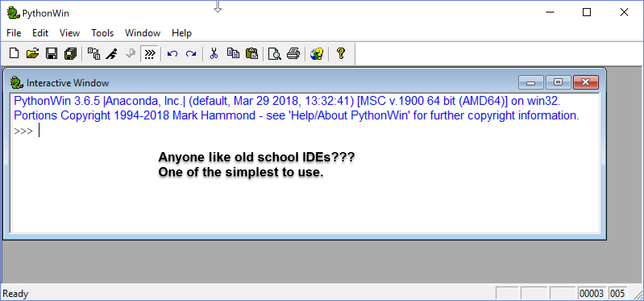
Task: Click the Interactive Window title icon
Action: click(x=17, y=83)
